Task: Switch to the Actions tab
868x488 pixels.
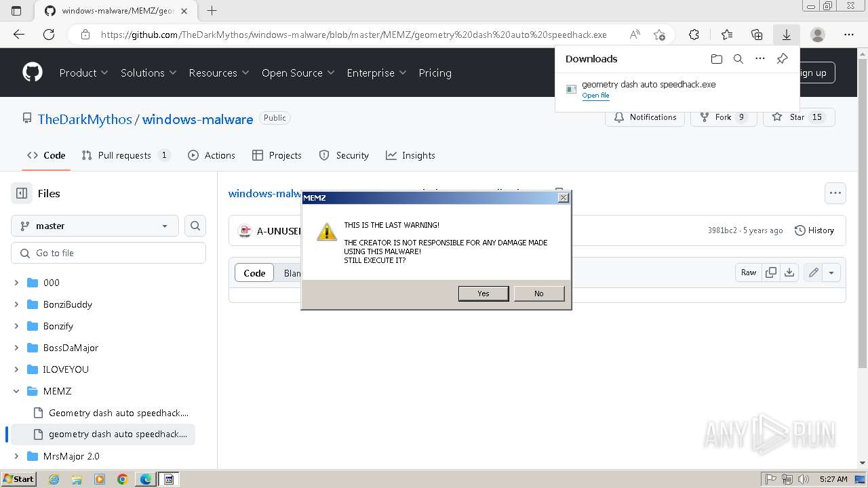Action: (212, 155)
